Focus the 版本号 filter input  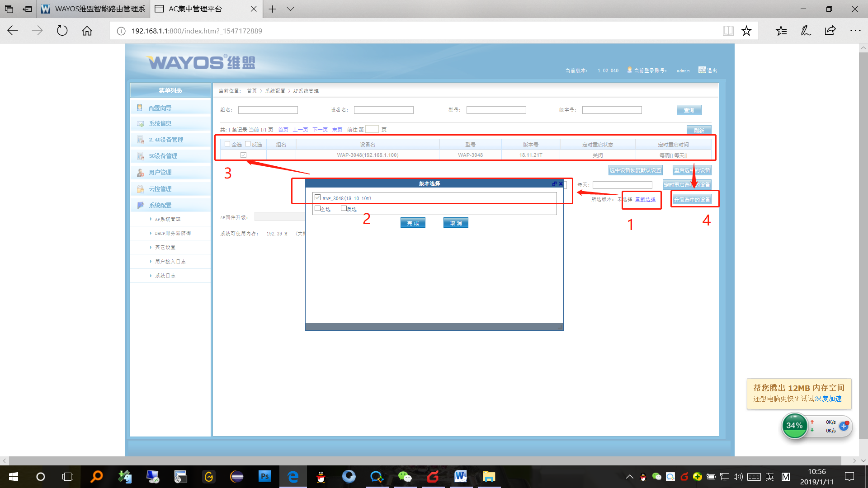click(612, 110)
